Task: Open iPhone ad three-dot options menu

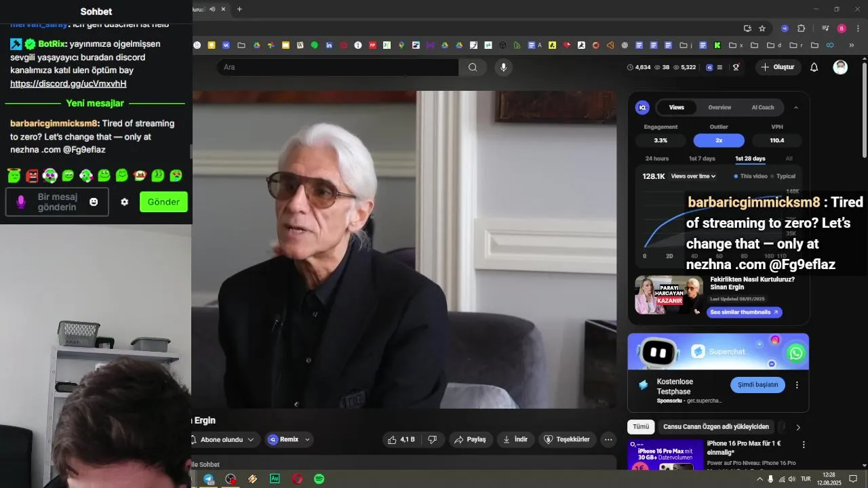Action: pyautogui.click(x=804, y=445)
